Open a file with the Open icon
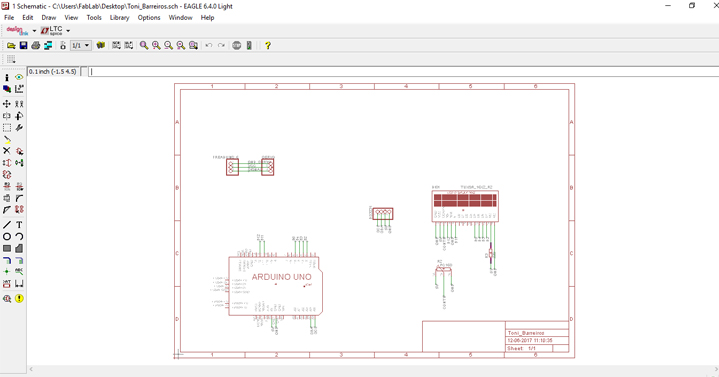 (x=11, y=45)
